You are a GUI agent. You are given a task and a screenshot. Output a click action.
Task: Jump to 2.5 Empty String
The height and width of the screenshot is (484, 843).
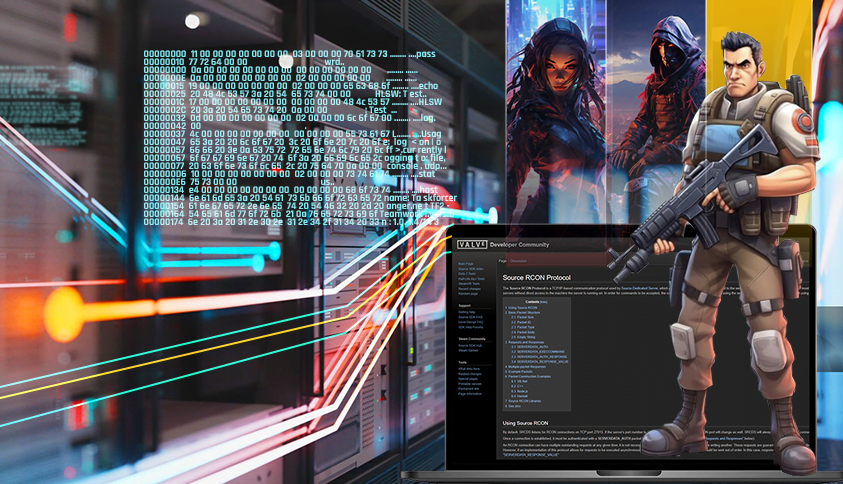coord(523,337)
